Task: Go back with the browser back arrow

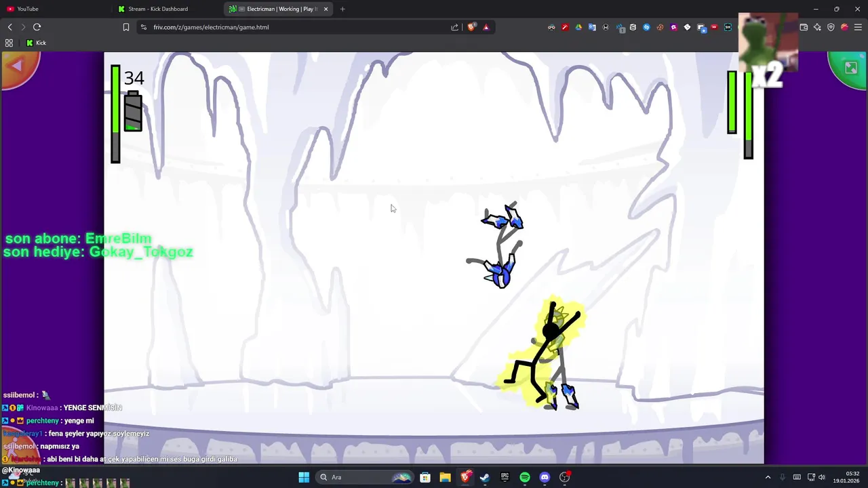Action: pos(9,27)
